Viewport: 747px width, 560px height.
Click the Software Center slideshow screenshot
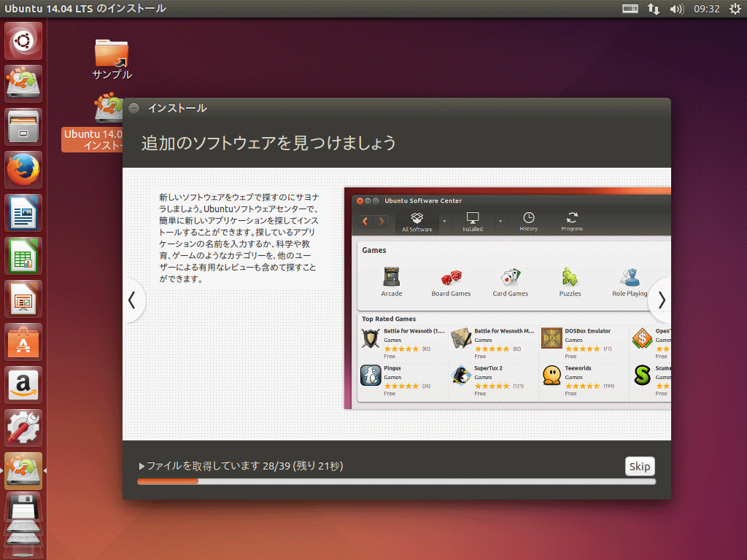click(508, 298)
